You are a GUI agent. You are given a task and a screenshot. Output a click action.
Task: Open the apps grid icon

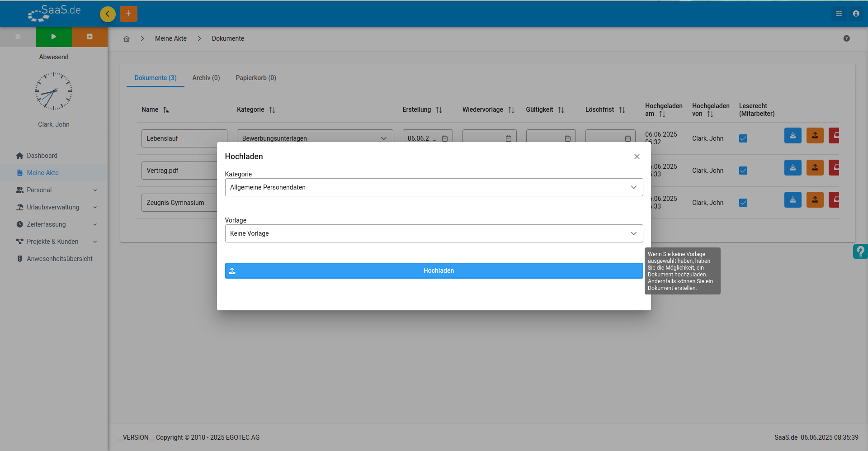pyautogui.click(x=839, y=14)
